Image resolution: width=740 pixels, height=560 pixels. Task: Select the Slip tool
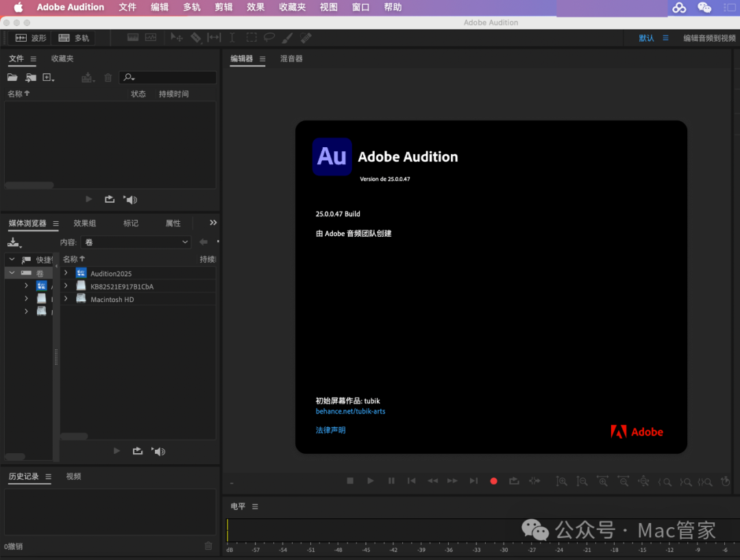[x=214, y=38]
